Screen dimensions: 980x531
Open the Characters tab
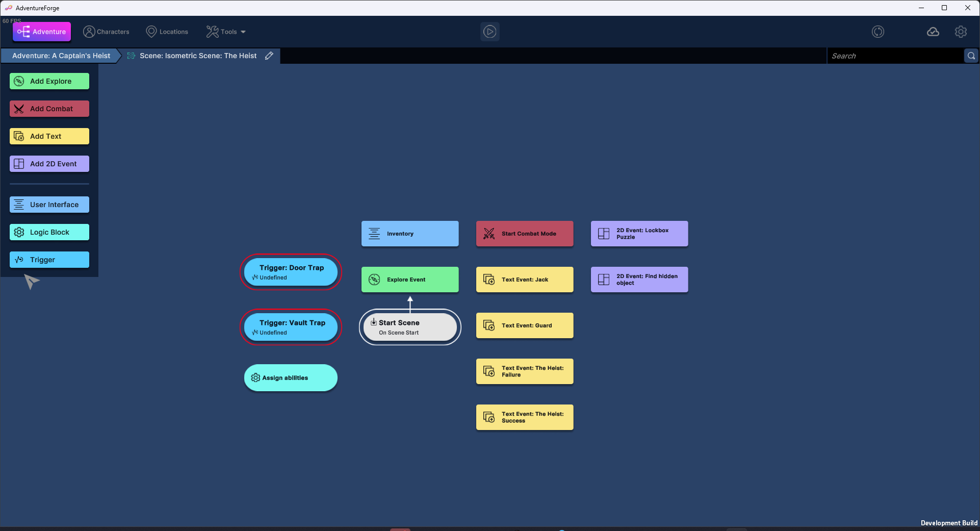point(106,32)
